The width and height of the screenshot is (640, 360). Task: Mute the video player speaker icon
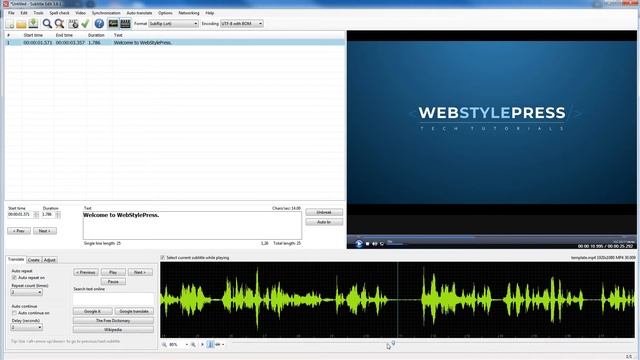[375, 244]
